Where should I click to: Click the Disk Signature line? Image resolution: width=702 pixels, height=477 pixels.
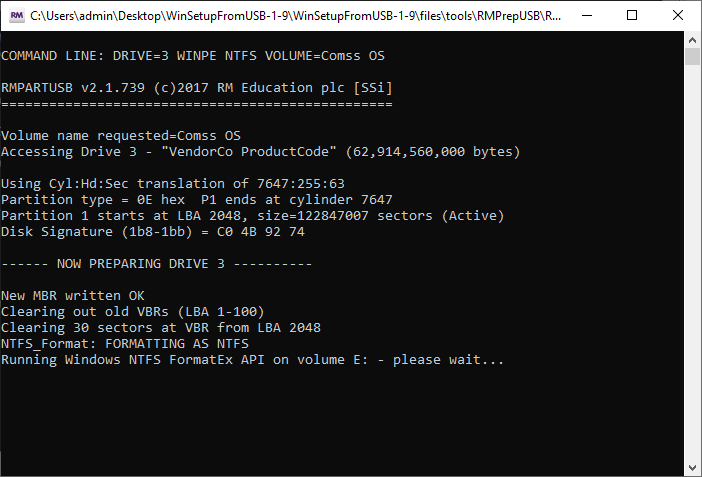[153, 232]
